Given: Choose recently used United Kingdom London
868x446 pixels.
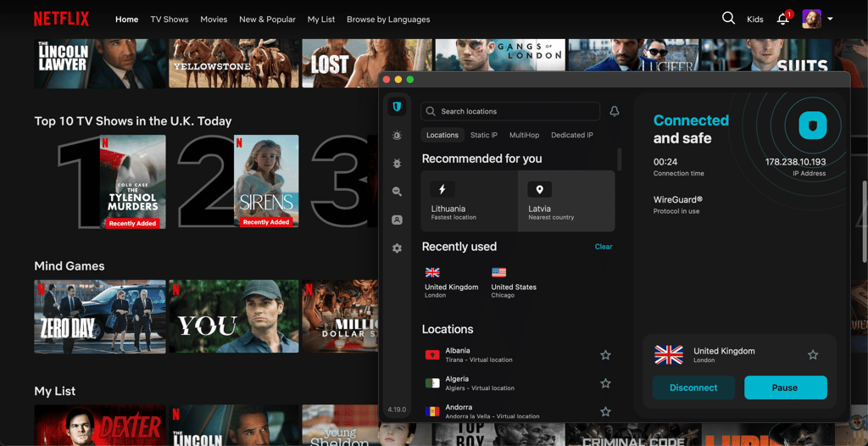Looking at the screenshot, I should 451,282.
